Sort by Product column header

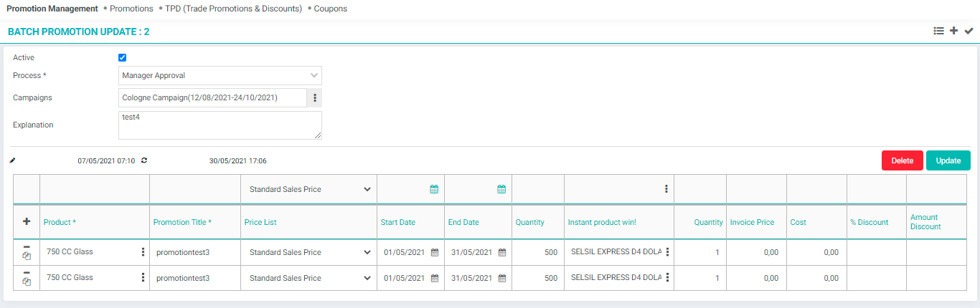click(x=60, y=222)
